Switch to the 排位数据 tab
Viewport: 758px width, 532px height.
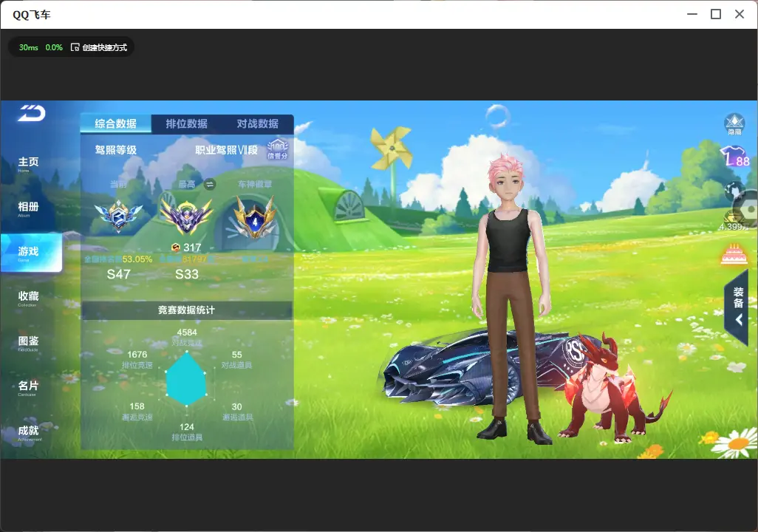pyautogui.click(x=187, y=124)
